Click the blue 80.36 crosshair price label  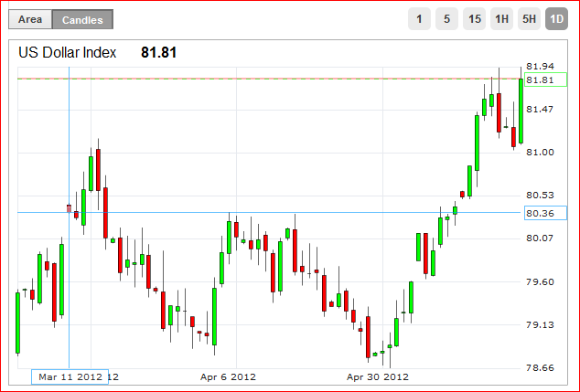coord(545,213)
